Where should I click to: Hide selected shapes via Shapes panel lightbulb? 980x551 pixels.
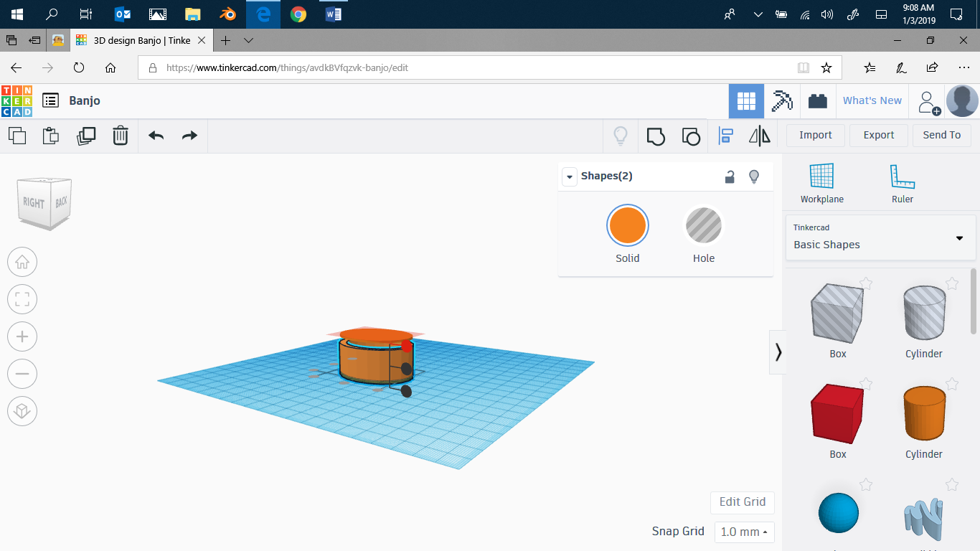pos(754,176)
